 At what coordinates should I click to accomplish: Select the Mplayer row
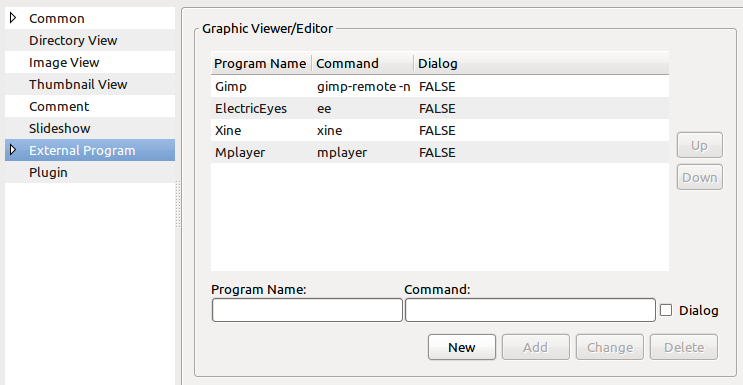coord(440,152)
